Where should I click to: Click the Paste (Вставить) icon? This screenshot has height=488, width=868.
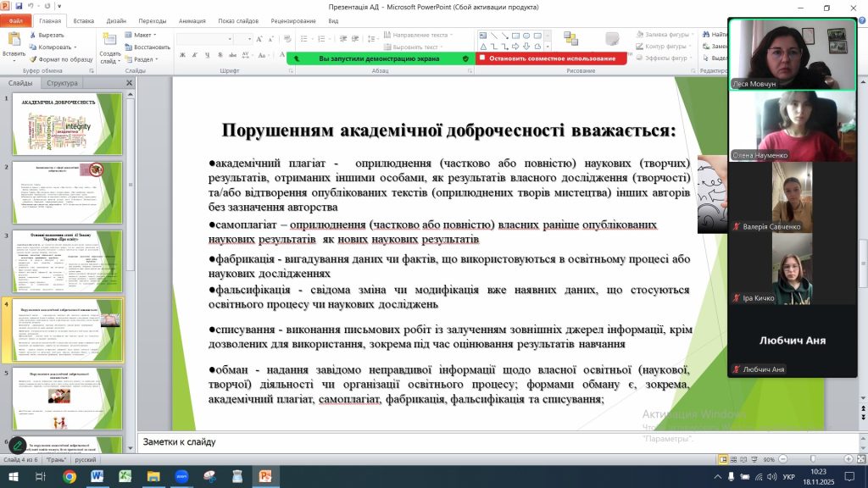[x=14, y=40]
